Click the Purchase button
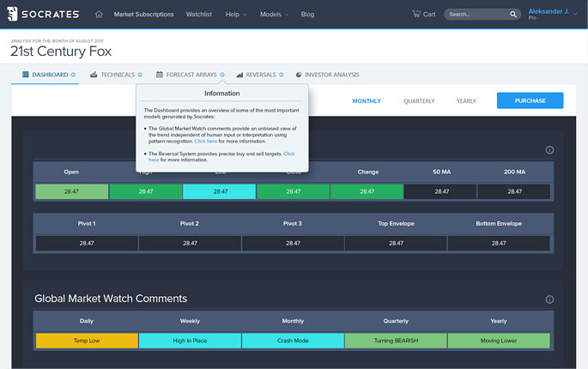Screen dimensions: 588x369 (530, 100)
